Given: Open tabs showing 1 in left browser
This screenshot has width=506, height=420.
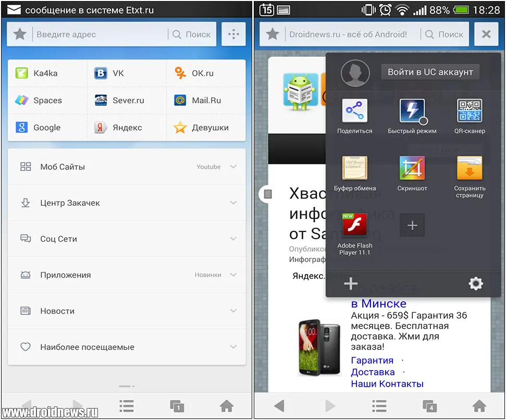Looking at the screenshot, I should pos(177,406).
